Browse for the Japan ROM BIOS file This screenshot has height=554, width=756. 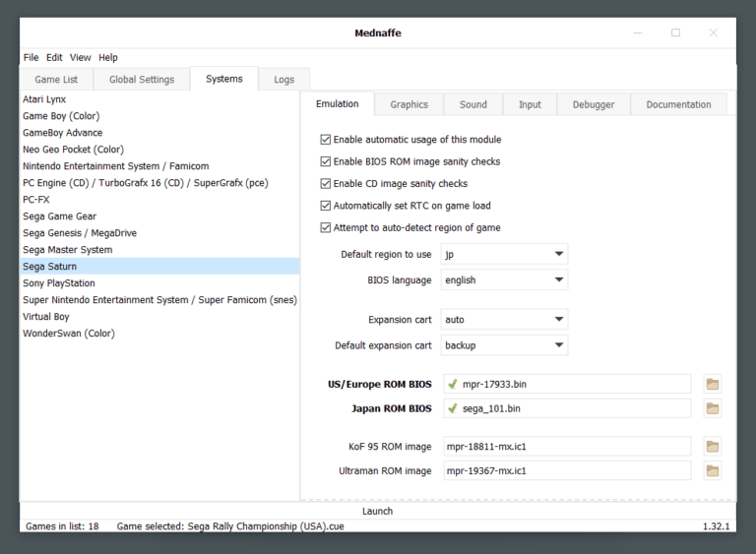(713, 408)
